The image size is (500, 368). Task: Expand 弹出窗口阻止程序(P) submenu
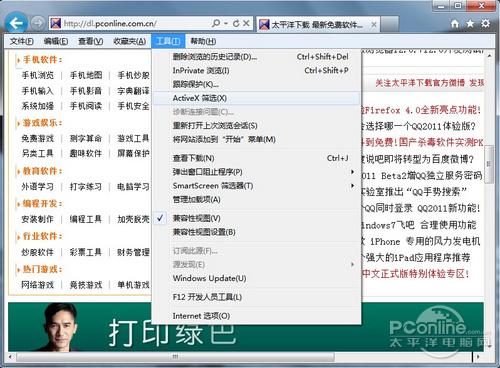point(256,172)
